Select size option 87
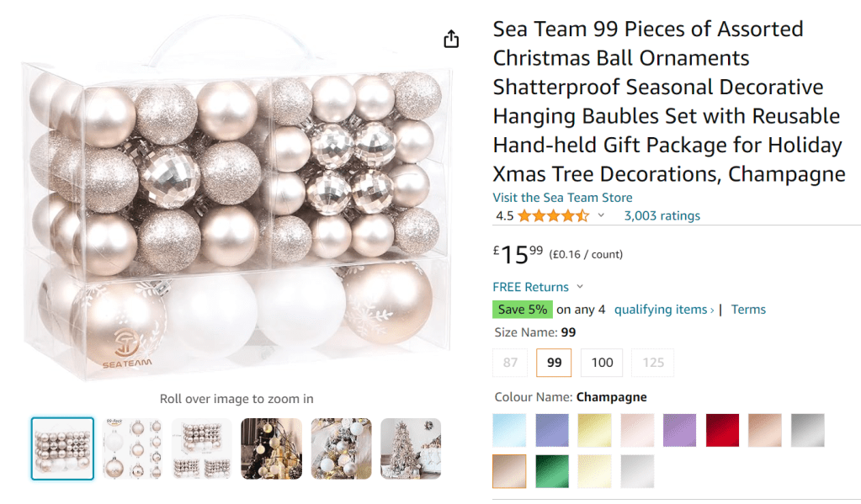The height and width of the screenshot is (504, 861). click(x=510, y=363)
